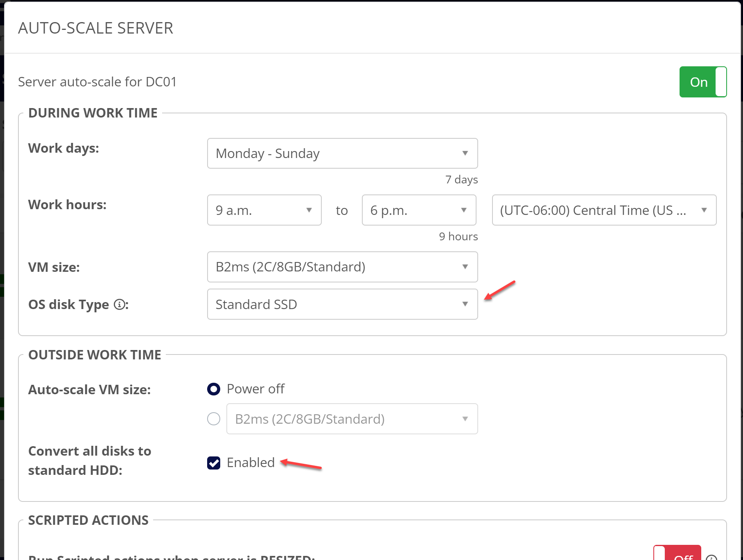Click the Power off option label
This screenshot has height=560, width=743.
pyautogui.click(x=255, y=389)
